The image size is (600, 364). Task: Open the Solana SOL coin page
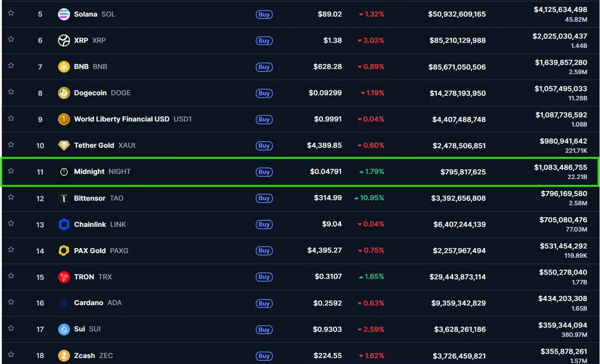(94, 14)
